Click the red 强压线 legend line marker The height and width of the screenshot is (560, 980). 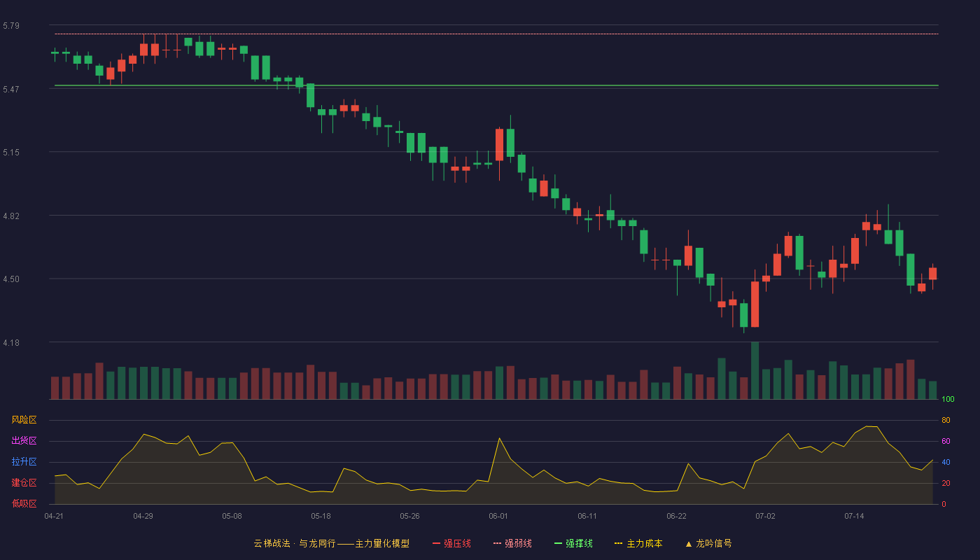coord(437,543)
